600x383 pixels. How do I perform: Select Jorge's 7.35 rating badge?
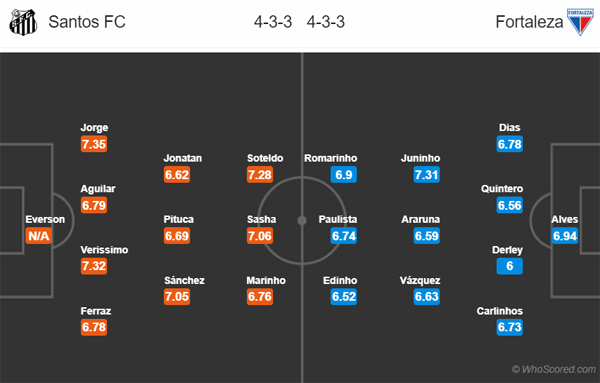tap(94, 144)
